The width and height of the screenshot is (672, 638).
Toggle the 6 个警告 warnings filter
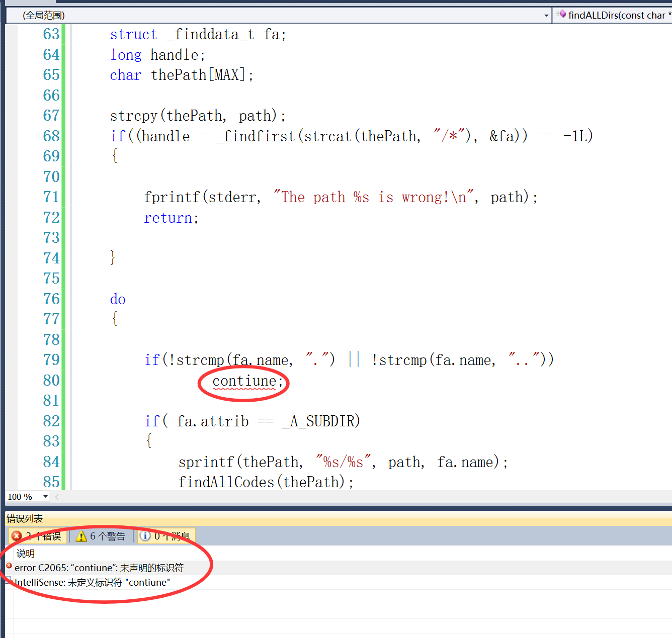(x=101, y=536)
